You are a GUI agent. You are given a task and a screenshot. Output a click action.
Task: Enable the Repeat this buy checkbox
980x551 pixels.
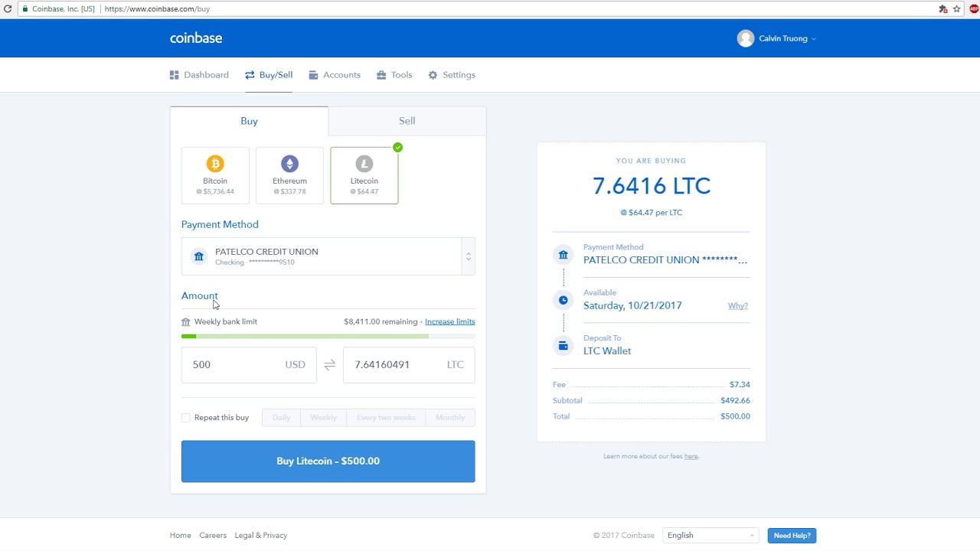[x=186, y=418]
